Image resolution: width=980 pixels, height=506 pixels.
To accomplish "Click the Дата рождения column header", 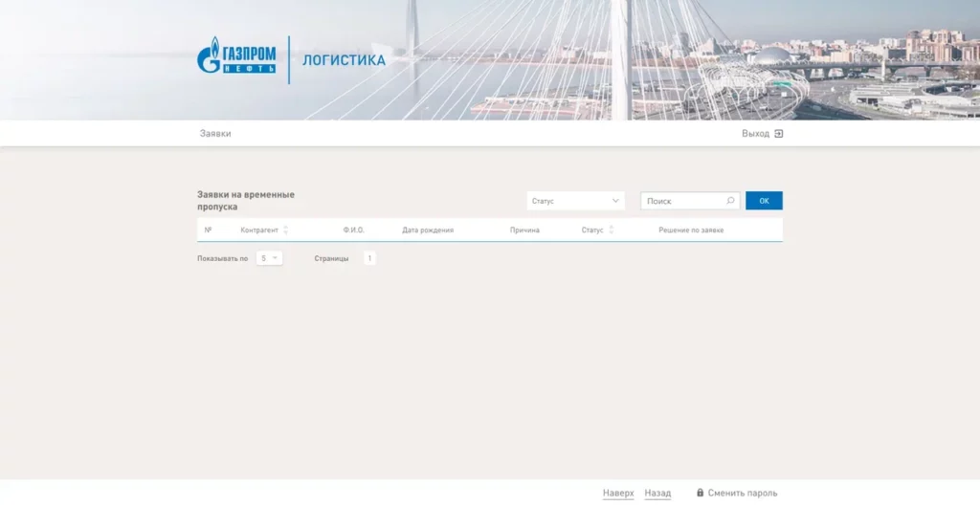I will click(x=428, y=230).
